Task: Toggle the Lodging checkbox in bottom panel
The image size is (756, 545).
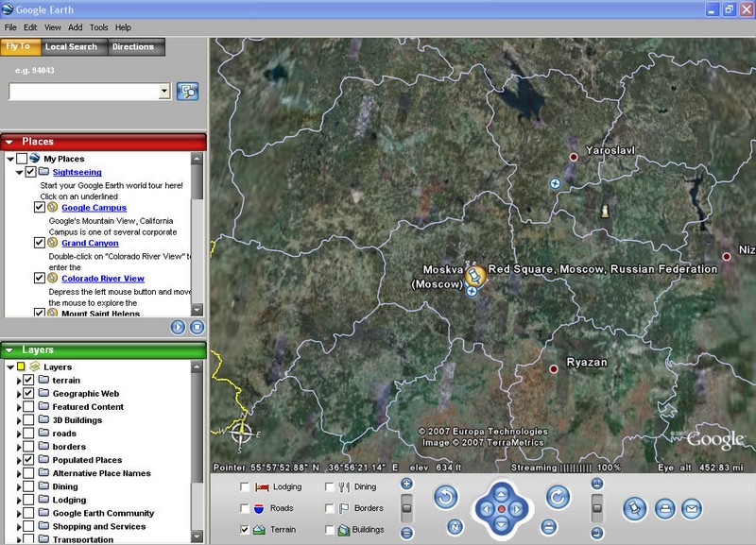Action: coord(245,487)
